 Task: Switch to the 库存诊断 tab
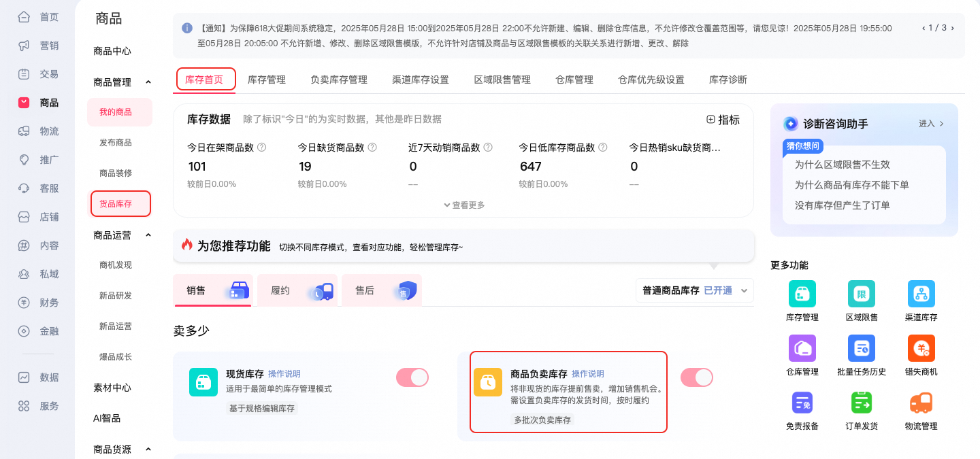pyautogui.click(x=728, y=80)
